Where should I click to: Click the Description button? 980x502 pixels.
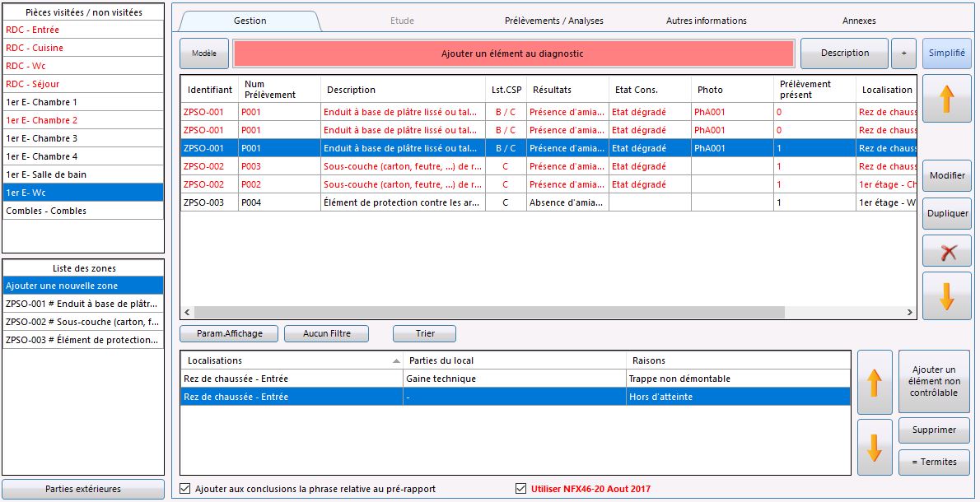844,53
